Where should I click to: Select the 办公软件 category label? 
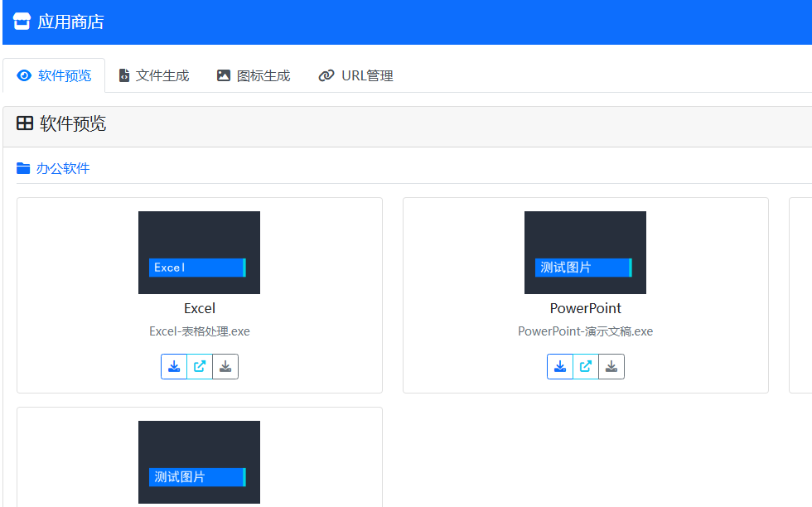(63, 168)
